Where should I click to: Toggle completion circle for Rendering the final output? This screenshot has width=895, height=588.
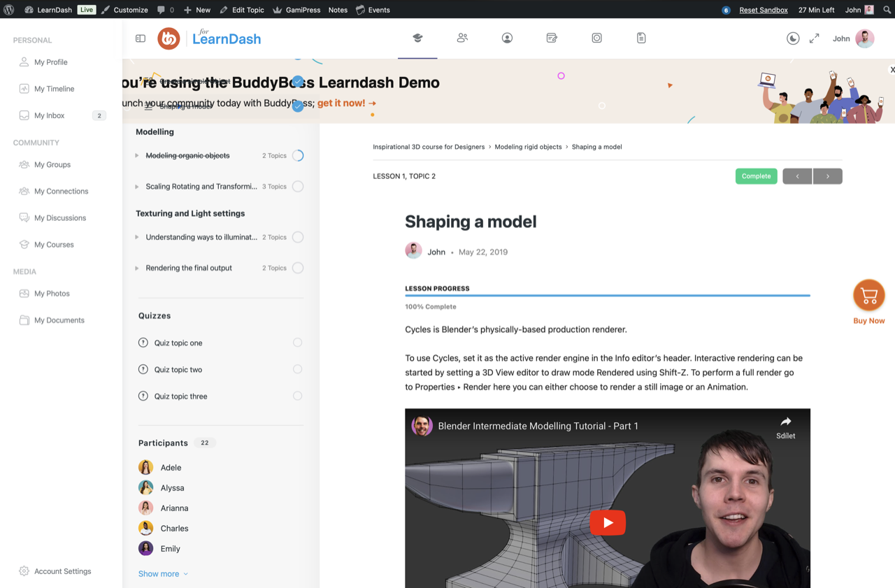click(298, 268)
